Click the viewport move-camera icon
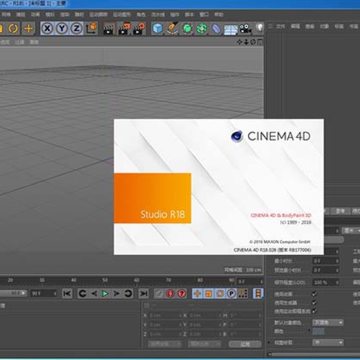Viewport: 360px width, 360px height. click(x=240, y=42)
